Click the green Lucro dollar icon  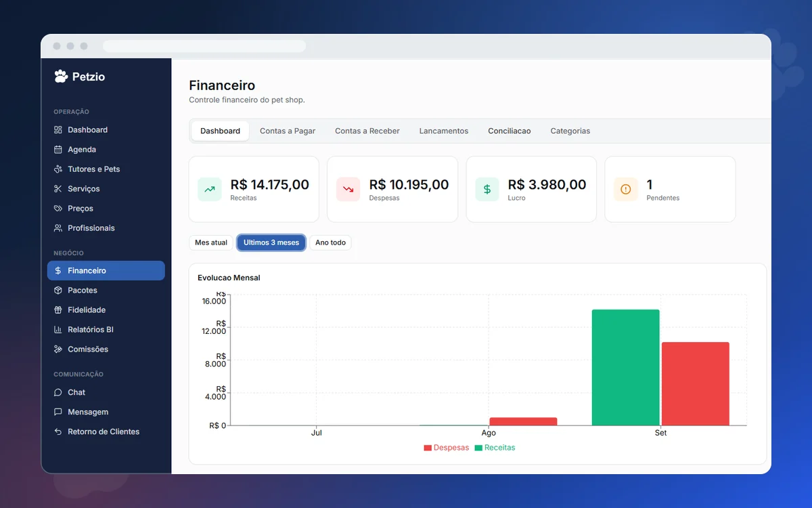click(x=487, y=190)
